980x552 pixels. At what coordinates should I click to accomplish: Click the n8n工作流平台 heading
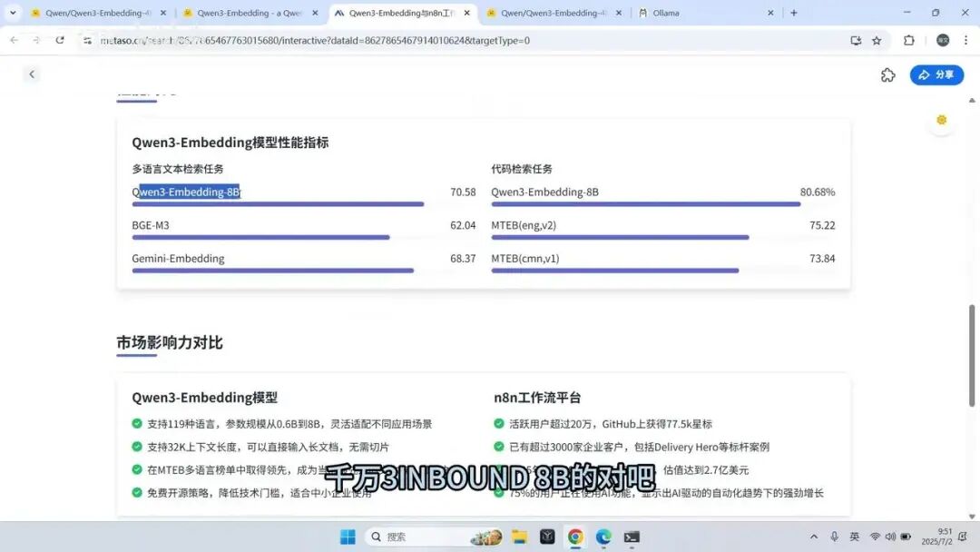(537, 398)
